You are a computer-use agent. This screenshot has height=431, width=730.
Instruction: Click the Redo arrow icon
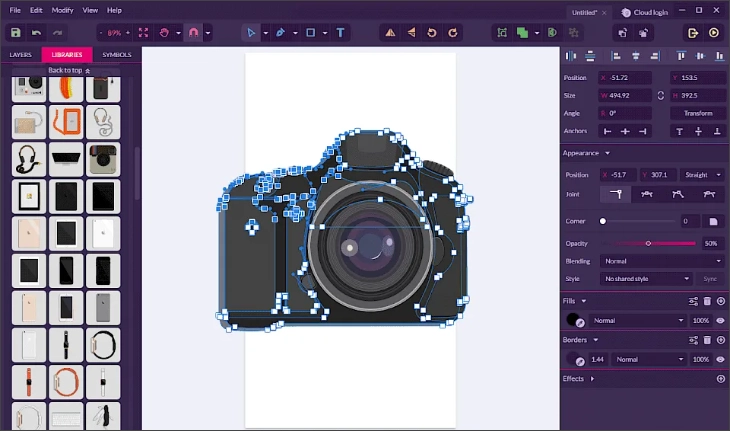57,33
